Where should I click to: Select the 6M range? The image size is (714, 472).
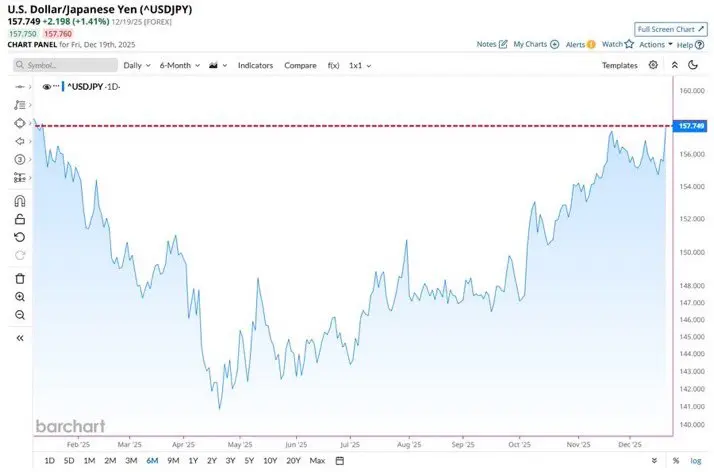(x=152, y=461)
